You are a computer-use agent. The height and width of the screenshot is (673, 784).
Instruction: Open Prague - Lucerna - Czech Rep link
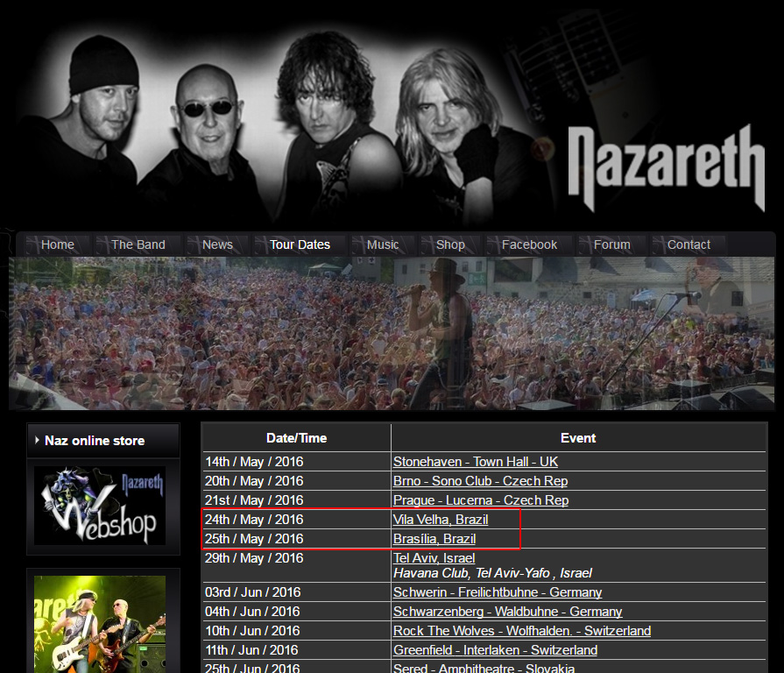(x=481, y=500)
